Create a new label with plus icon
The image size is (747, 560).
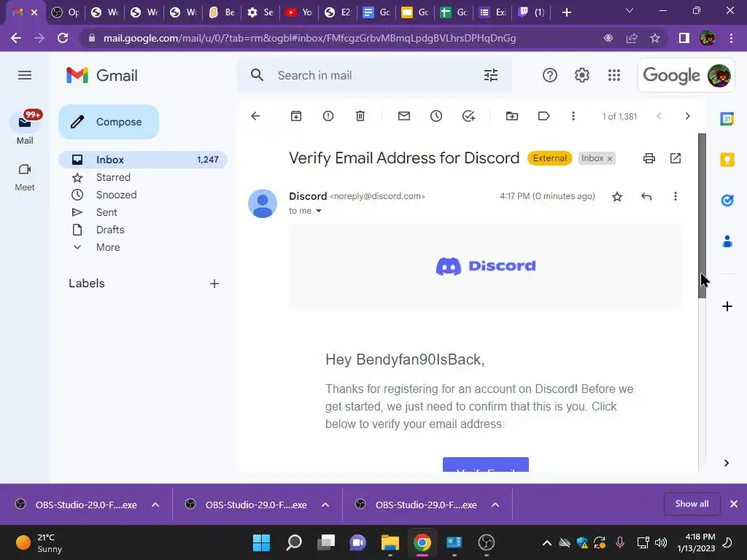pyautogui.click(x=214, y=284)
